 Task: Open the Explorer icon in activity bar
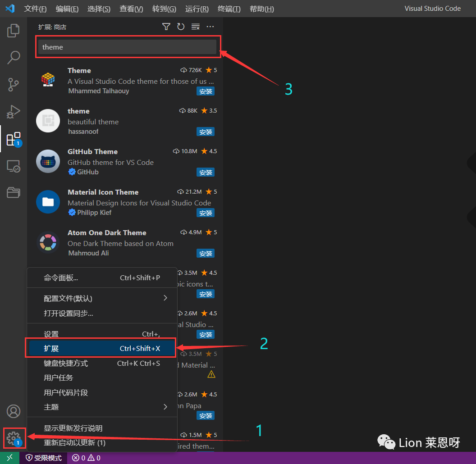13,31
